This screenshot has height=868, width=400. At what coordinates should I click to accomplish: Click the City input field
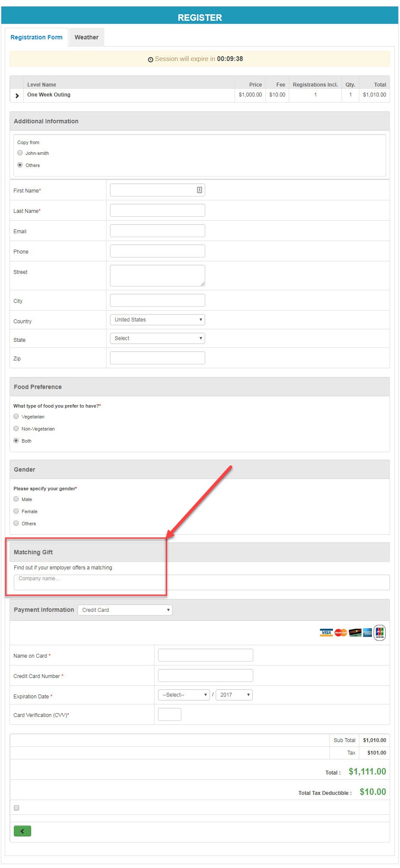[157, 300]
